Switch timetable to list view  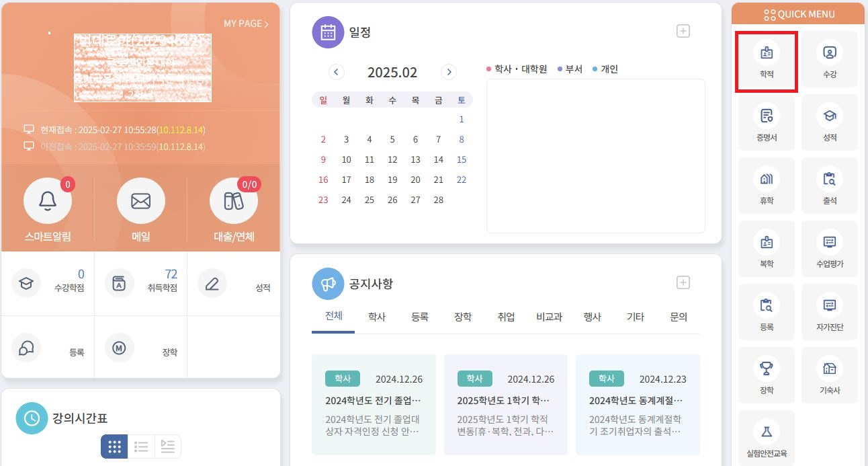141,446
